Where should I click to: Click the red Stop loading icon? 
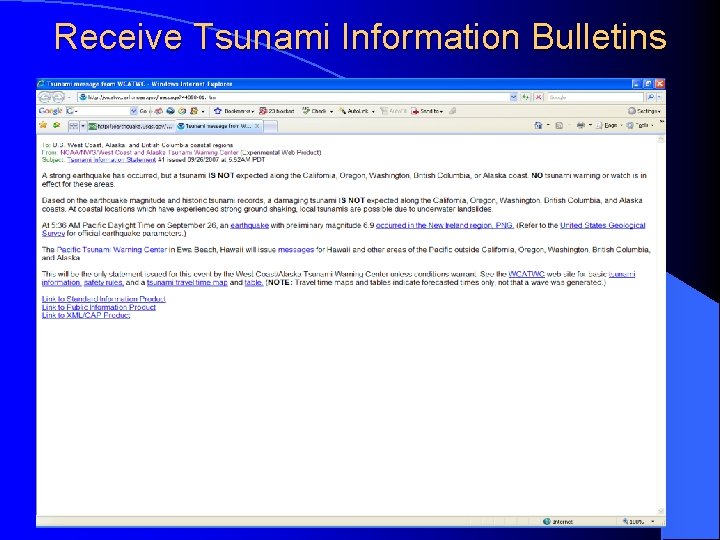tap(539, 97)
